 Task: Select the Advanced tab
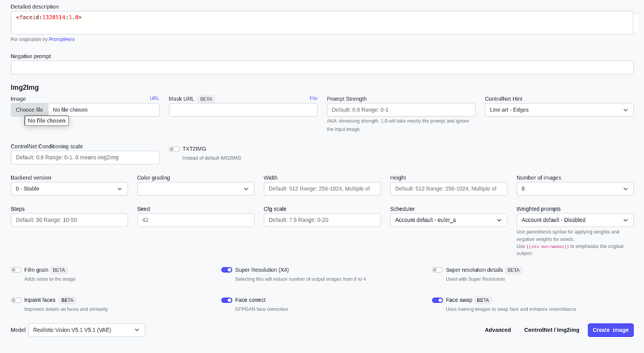click(x=498, y=330)
